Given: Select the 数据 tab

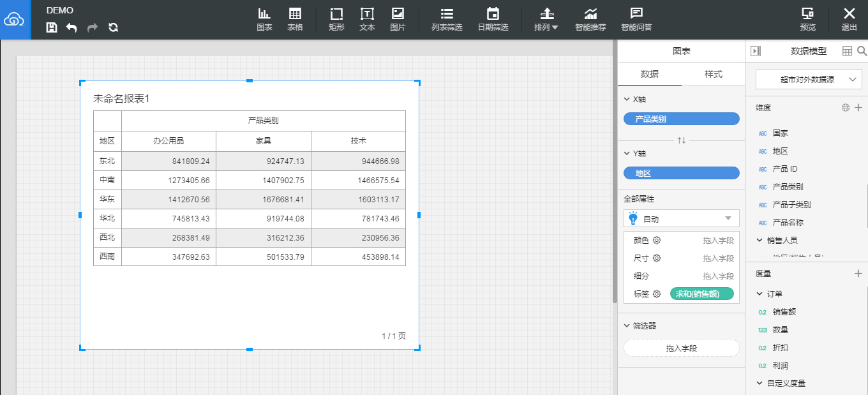Looking at the screenshot, I should (650, 74).
